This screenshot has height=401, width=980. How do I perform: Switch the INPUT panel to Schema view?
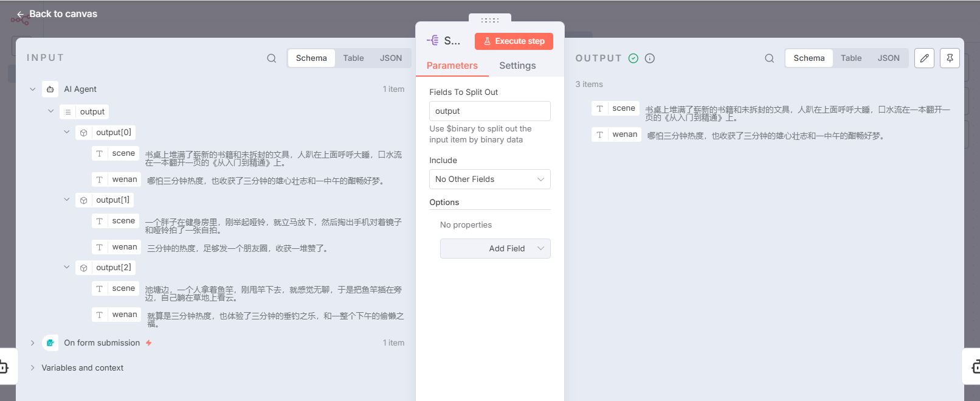311,58
